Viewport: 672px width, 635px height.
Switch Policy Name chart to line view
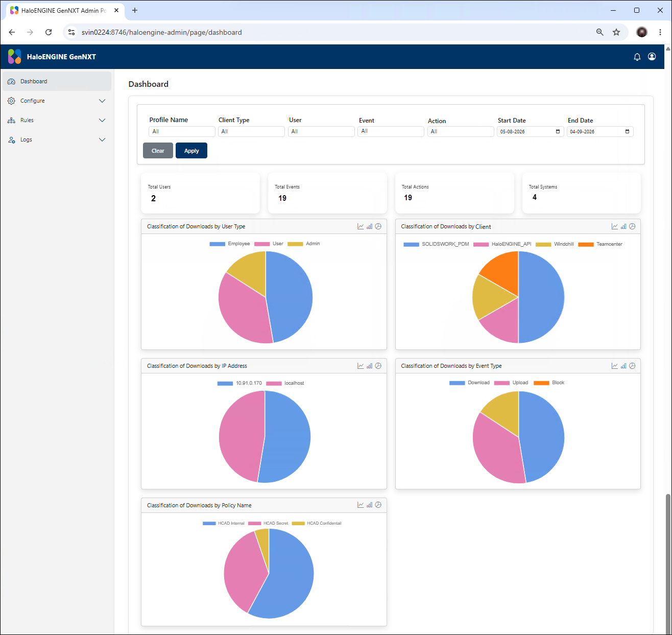pos(361,505)
